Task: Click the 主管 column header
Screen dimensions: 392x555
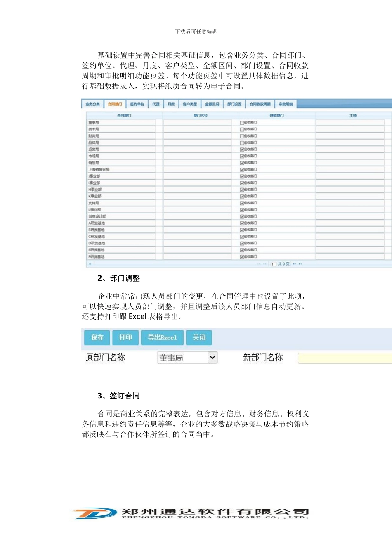Action: (x=353, y=116)
